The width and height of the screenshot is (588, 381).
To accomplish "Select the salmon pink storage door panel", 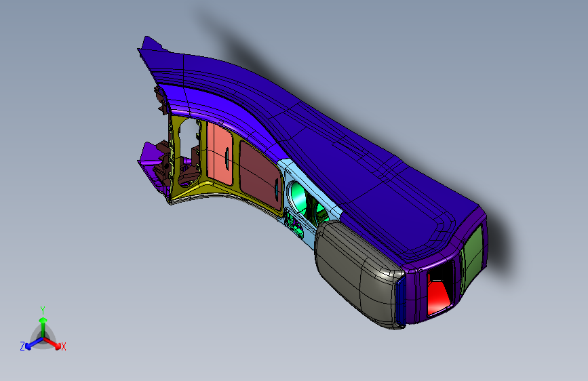I will [220, 153].
